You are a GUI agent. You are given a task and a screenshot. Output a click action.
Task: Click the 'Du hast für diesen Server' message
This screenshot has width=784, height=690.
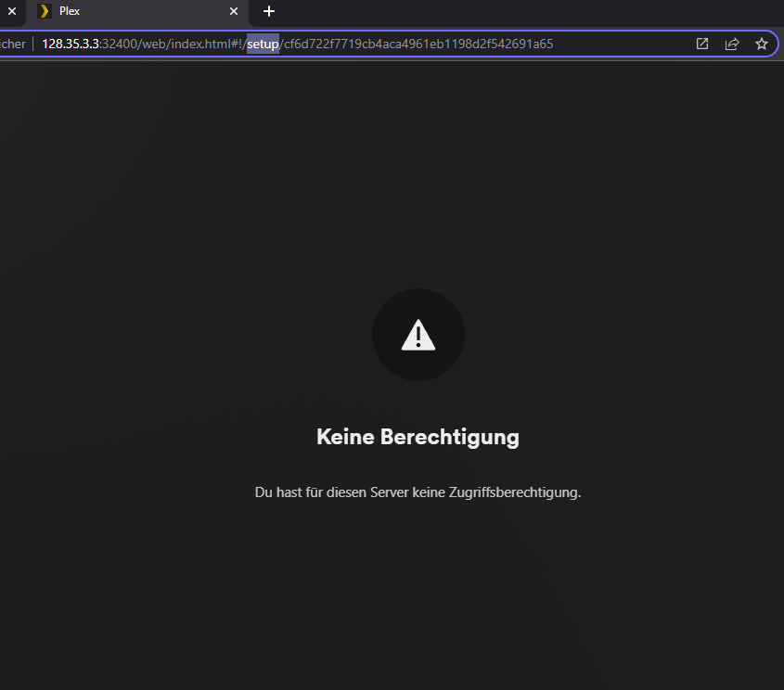(418, 492)
